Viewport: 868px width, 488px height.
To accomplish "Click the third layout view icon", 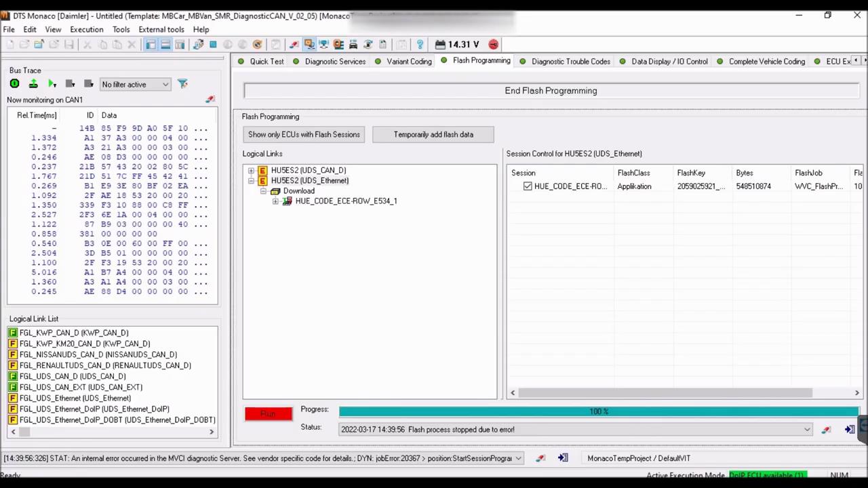I will [x=180, y=45].
